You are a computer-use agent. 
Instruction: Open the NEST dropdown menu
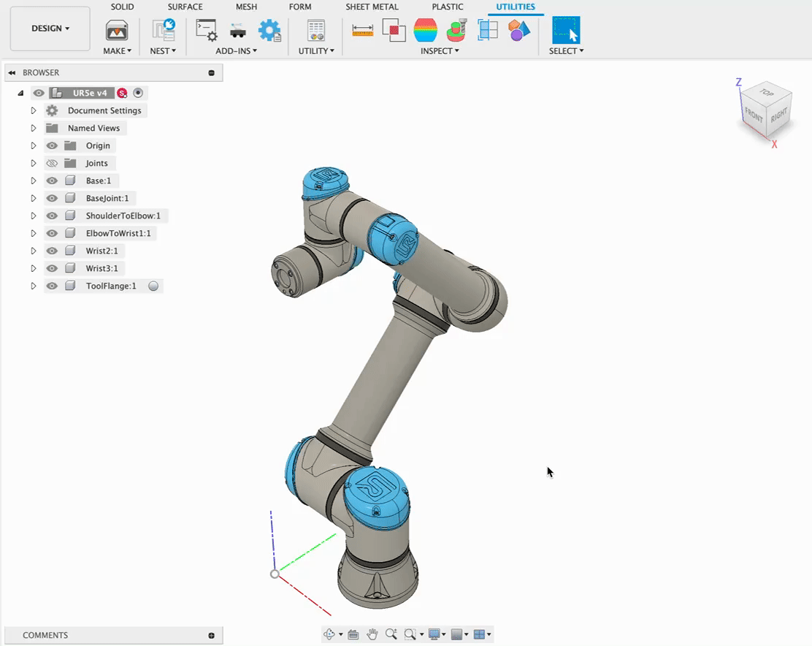tap(163, 50)
